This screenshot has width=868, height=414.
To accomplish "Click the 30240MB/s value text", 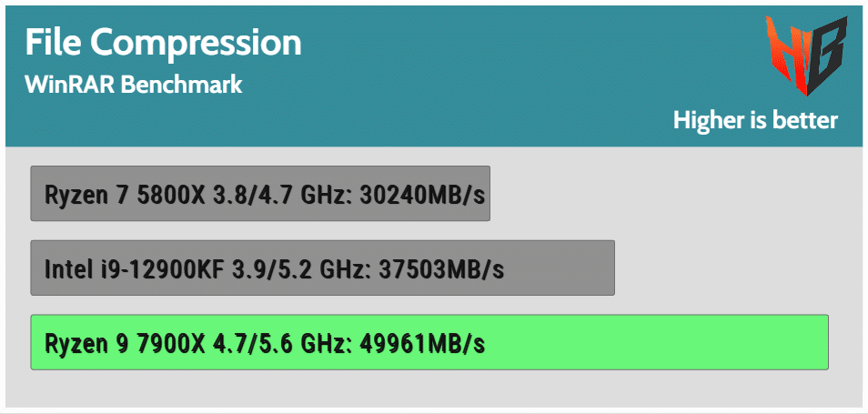I will 422,195.
